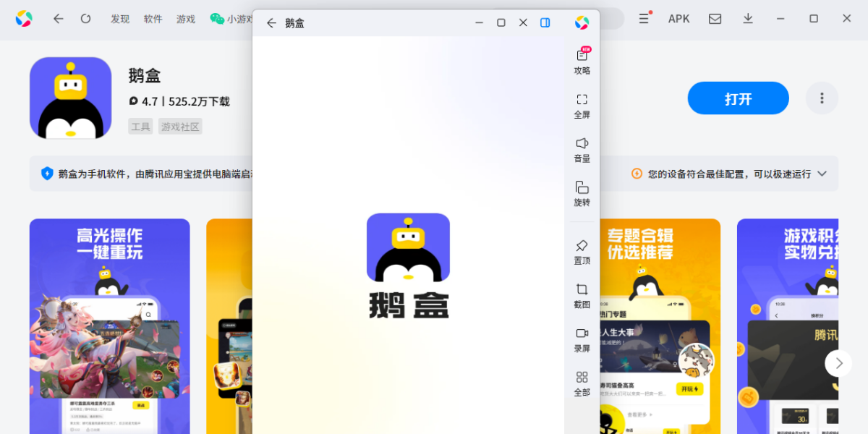Switch to the 发现 tab

click(120, 19)
